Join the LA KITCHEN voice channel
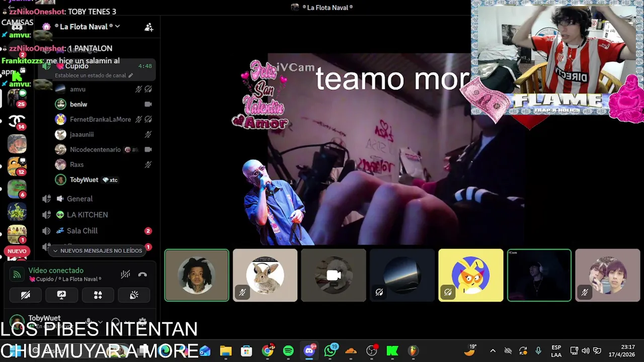Viewport: 644px width, 362px height. [x=97, y=215]
